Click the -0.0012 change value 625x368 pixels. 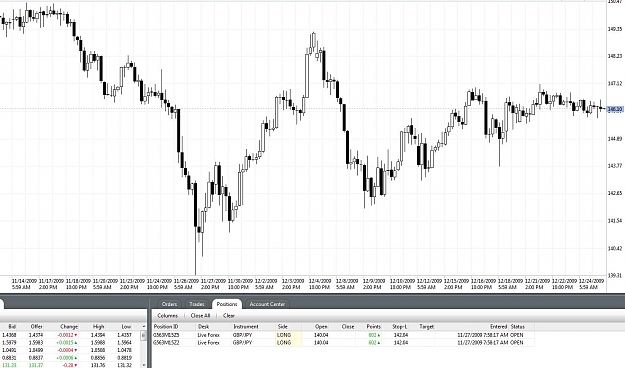(x=66, y=335)
